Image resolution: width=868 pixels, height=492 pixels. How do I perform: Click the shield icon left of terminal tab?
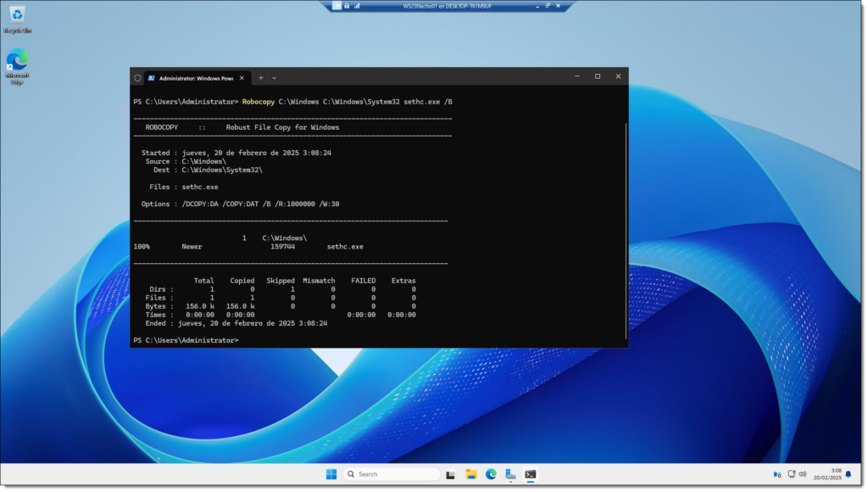[x=137, y=78]
